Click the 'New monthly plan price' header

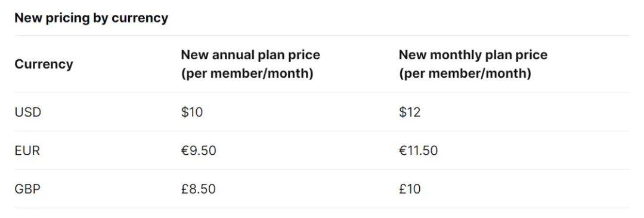pyautogui.click(x=473, y=55)
